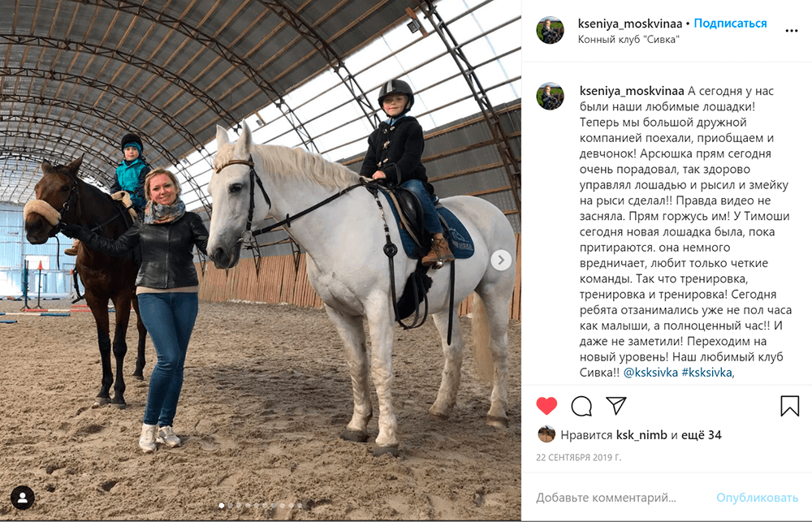This screenshot has height=522, width=812.
Task: Open header profile avatar of kseniya_moskvinaa
Action: pyautogui.click(x=550, y=30)
